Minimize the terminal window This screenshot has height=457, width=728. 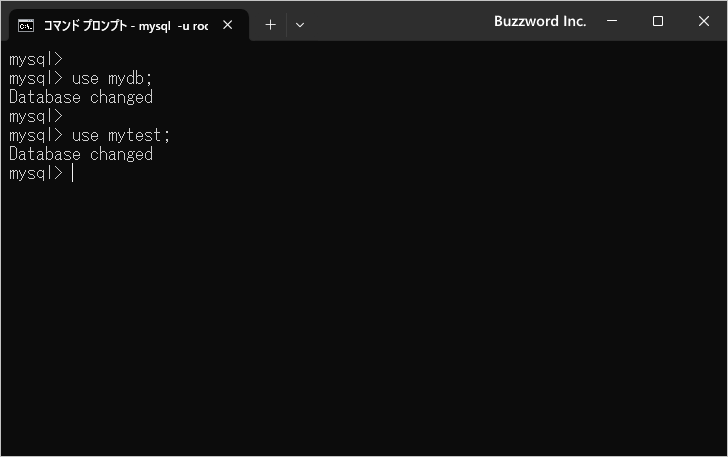point(612,21)
